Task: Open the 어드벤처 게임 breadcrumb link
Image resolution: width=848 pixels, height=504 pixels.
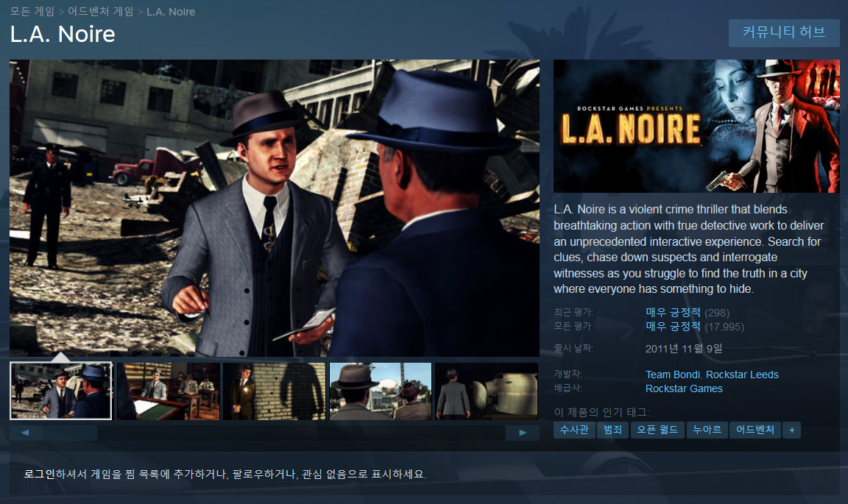Action: tap(101, 11)
